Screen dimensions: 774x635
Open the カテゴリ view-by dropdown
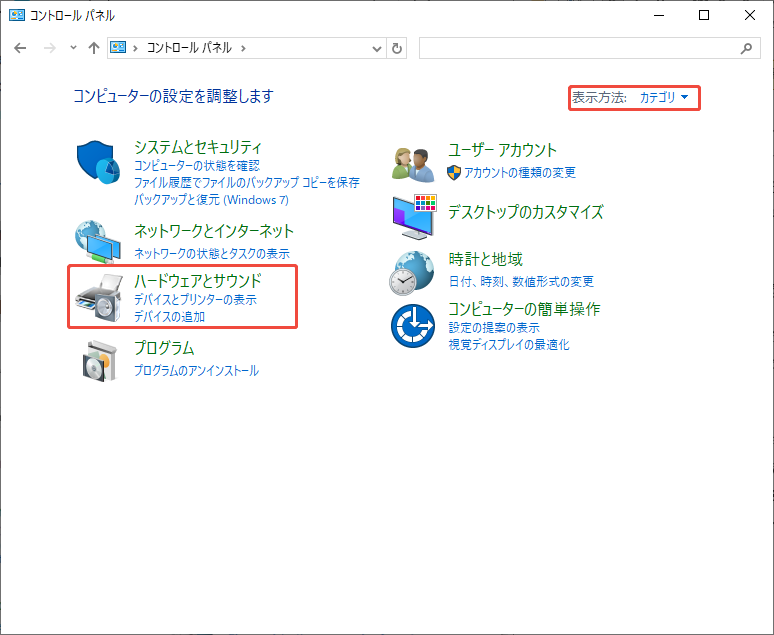coord(663,97)
